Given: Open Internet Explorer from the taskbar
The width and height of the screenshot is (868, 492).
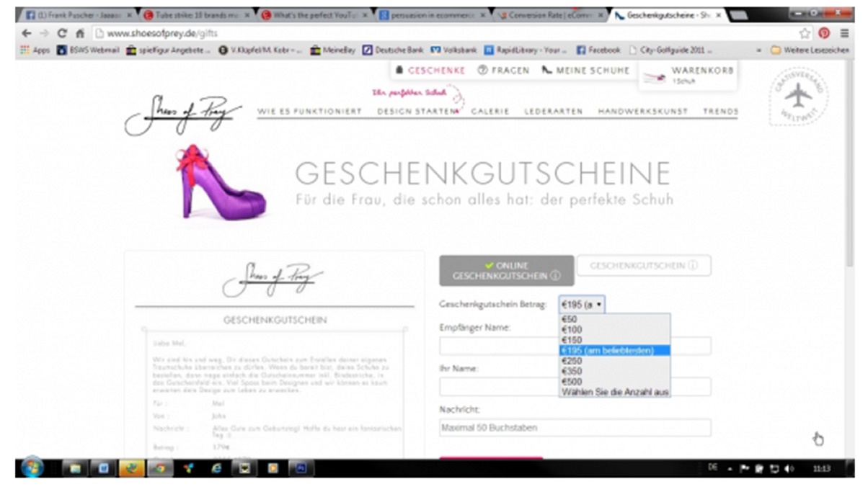Looking at the screenshot, I should pos(216,468).
